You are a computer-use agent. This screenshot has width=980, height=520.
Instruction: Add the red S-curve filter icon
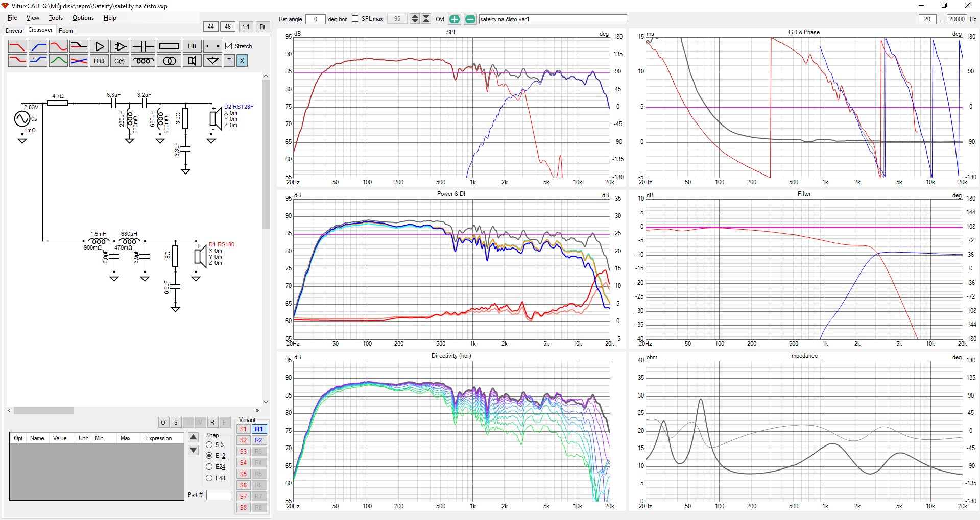pyautogui.click(x=58, y=46)
